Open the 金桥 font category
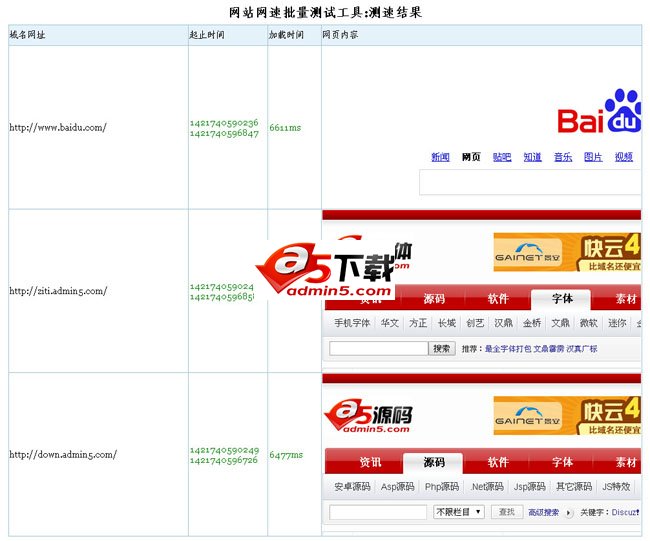Screen dimensions: 650x541 pos(532,323)
